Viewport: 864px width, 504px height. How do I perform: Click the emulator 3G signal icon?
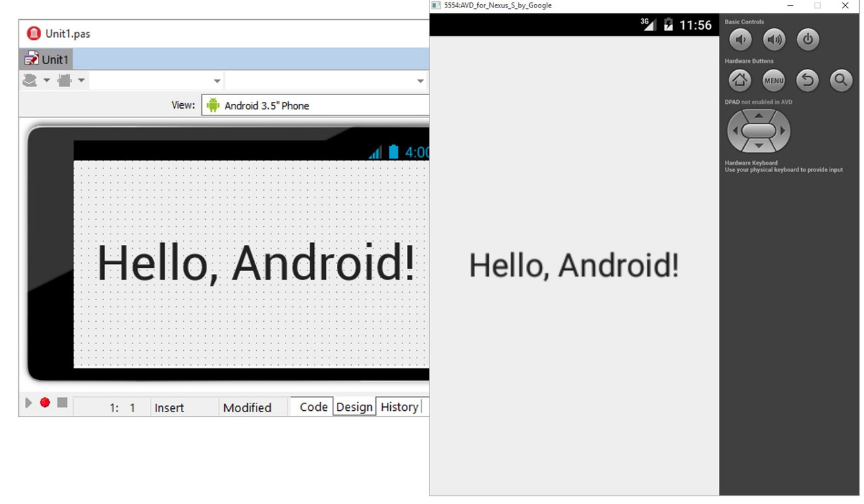click(x=649, y=24)
